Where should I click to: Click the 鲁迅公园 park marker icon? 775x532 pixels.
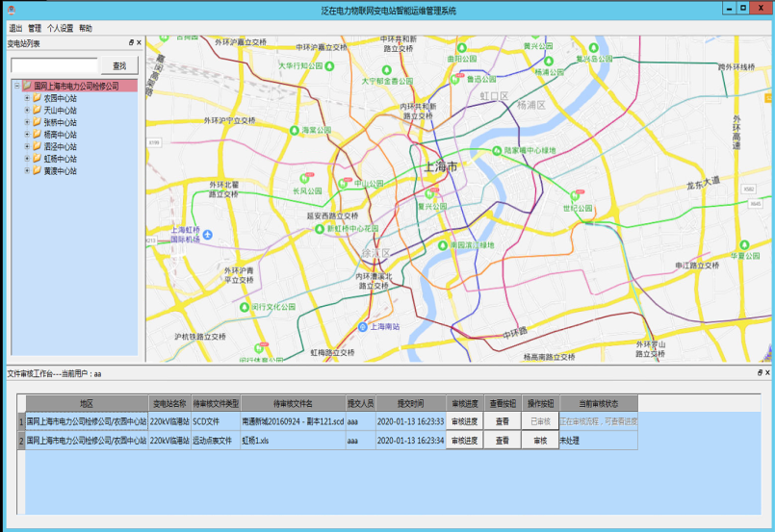(x=455, y=79)
